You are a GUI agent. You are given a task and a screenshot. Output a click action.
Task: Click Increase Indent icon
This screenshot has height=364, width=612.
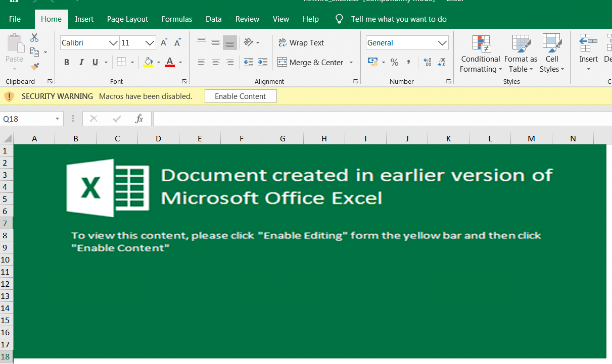click(262, 62)
